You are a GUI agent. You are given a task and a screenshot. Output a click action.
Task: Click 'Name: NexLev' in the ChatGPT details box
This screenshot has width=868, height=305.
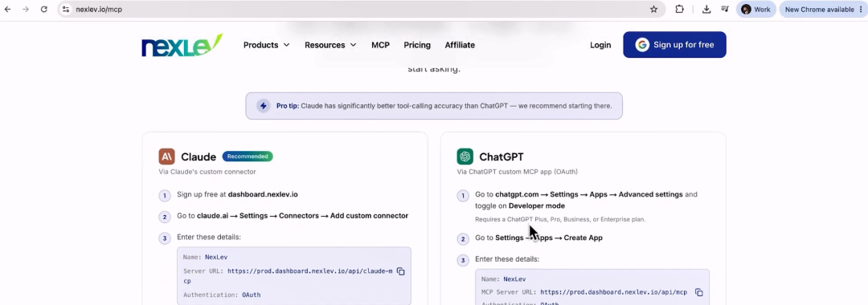(503, 279)
